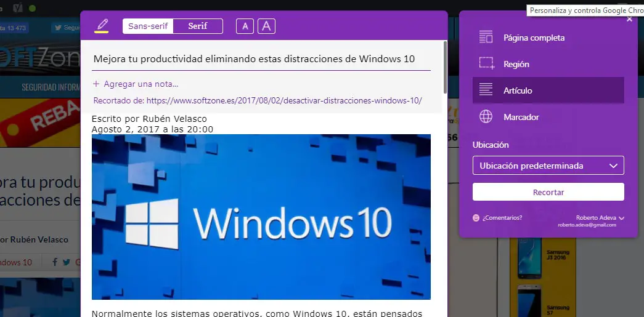Open the softzone.es source URL link
The height and width of the screenshot is (317, 644).
[x=284, y=100]
